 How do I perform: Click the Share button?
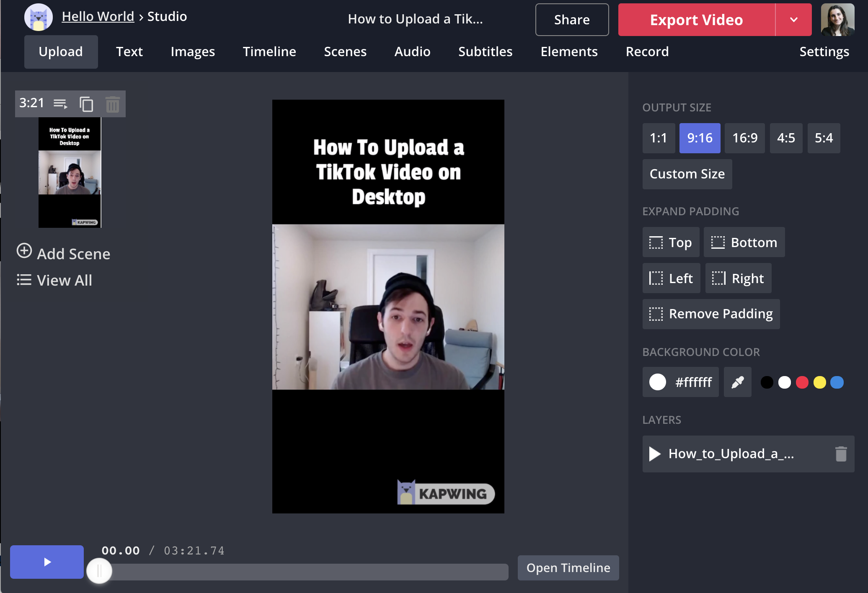pos(571,20)
